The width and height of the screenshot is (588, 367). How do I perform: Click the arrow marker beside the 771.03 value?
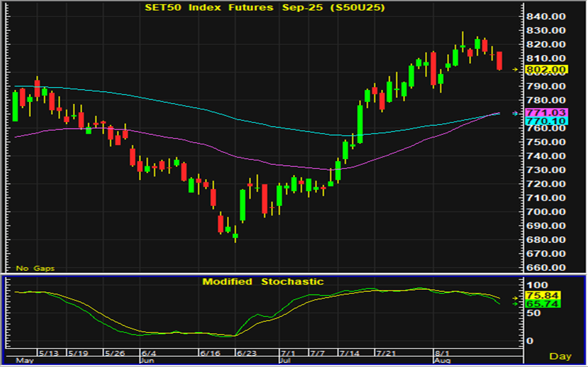(x=516, y=113)
